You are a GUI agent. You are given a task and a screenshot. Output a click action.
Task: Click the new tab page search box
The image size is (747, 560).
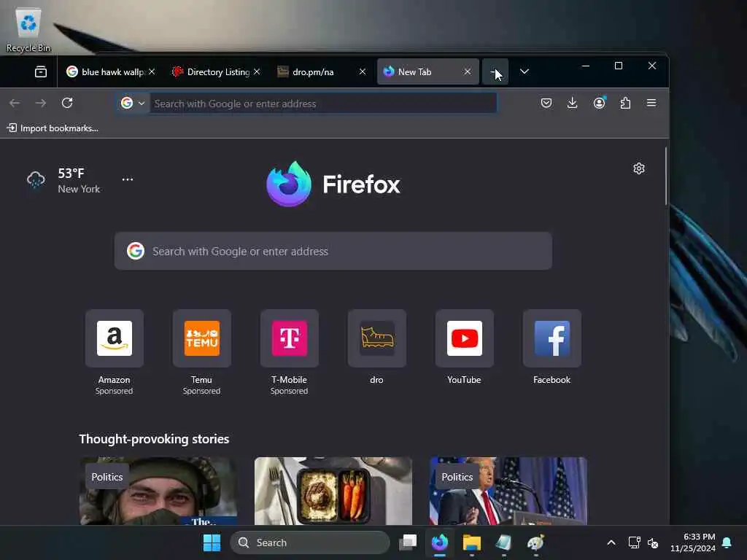(333, 251)
